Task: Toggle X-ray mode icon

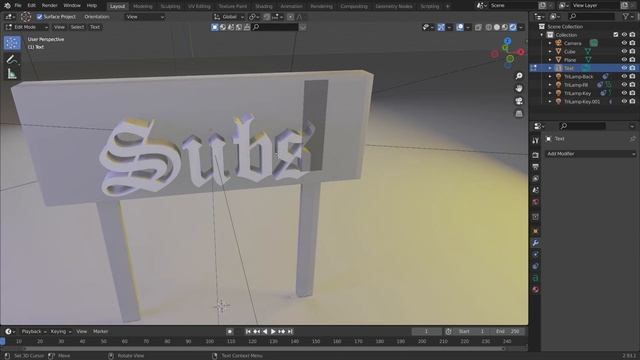Action: point(478,27)
